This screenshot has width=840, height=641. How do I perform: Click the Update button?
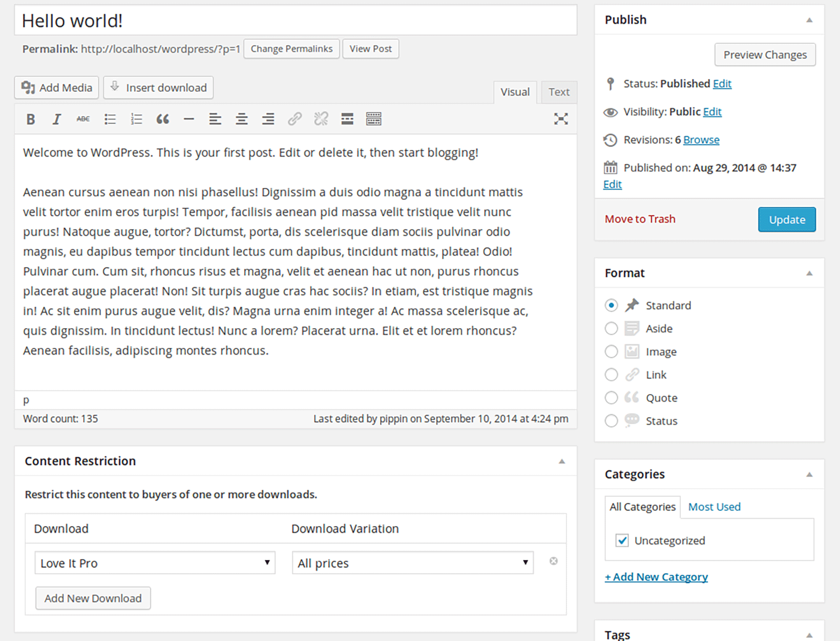pos(787,219)
